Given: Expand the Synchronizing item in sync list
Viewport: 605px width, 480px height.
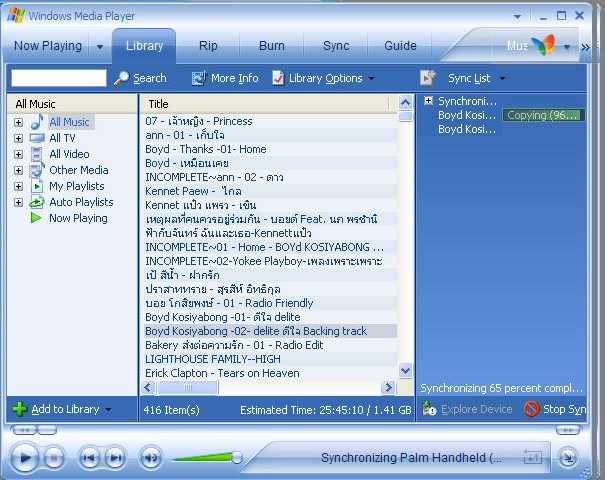Looking at the screenshot, I should click(428, 101).
